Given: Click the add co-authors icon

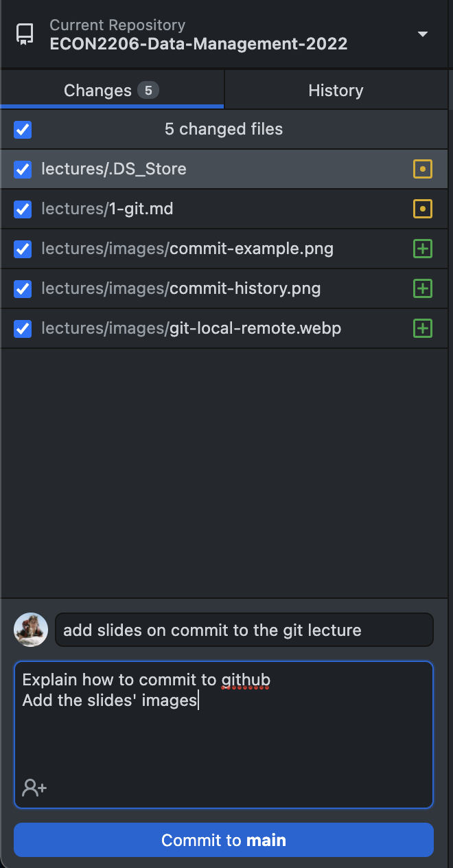Looking at the screenshot, I should click(34, 787).
